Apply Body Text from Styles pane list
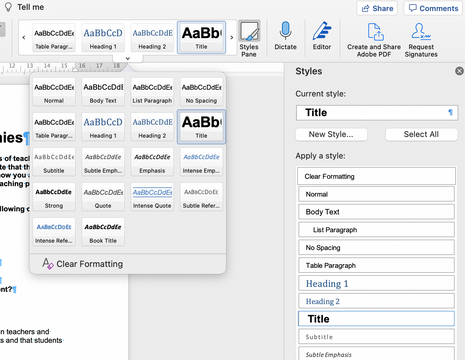The image size is (465, 360). (376, 212)
